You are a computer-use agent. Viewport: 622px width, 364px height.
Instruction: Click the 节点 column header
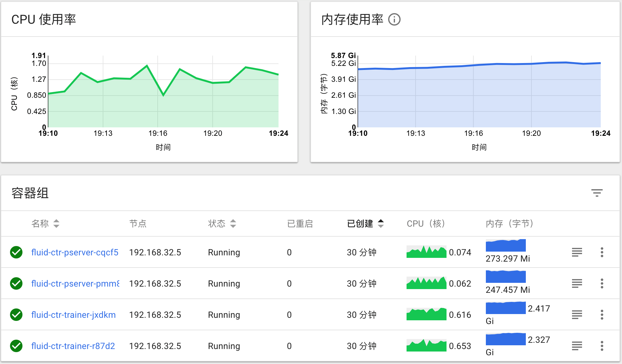138,224
